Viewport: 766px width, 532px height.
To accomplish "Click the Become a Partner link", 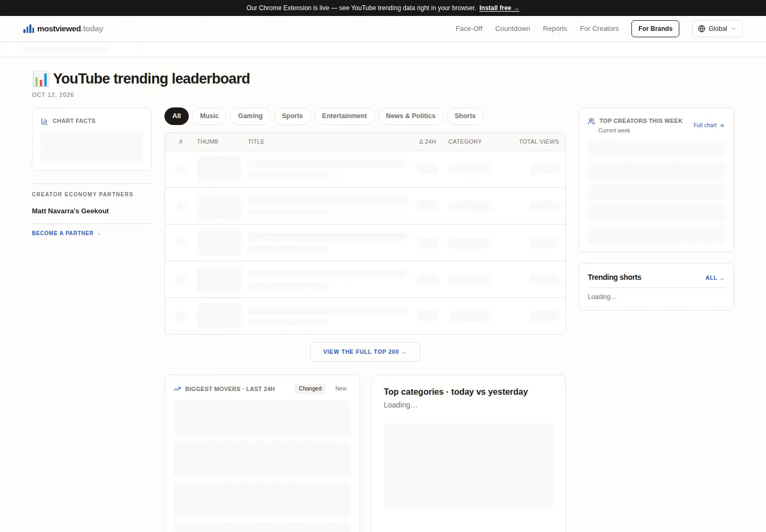I will (66, 234).
